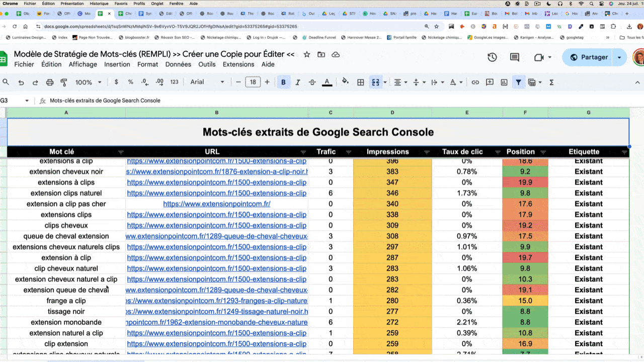644x362 pixels.
Task: Open text rotation dropdown
Action: click(456, 82)
